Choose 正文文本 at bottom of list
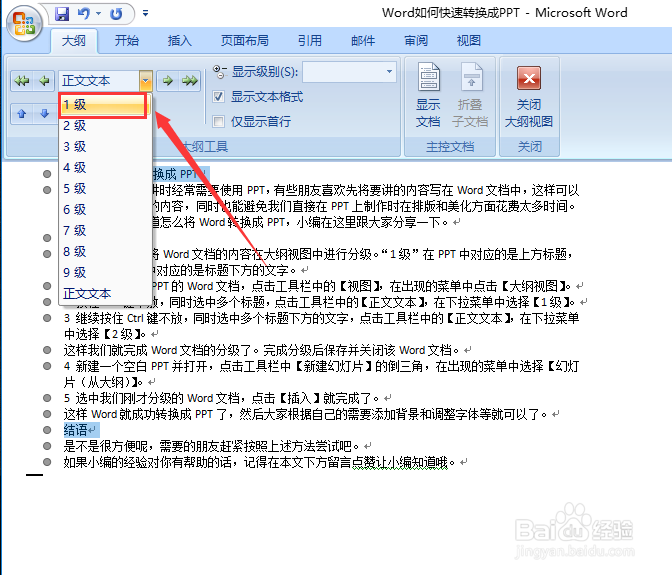Viewport: 672px width, 575px height. [x=105, y=293]
